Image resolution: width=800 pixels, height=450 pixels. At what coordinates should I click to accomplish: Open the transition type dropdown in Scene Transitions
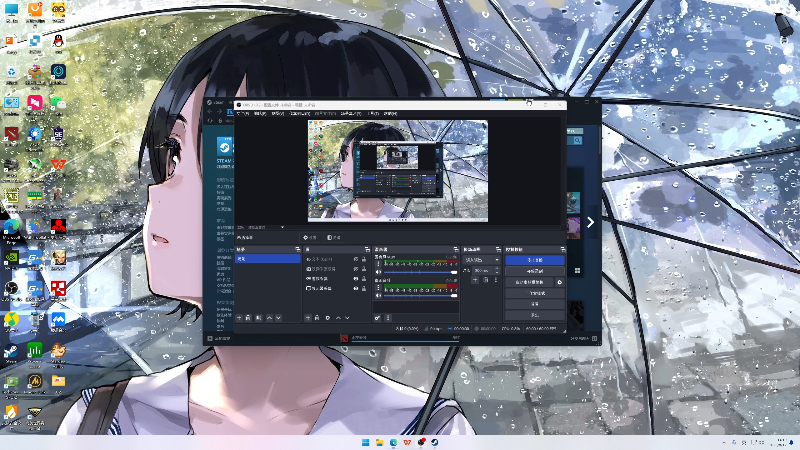[482, 260]
